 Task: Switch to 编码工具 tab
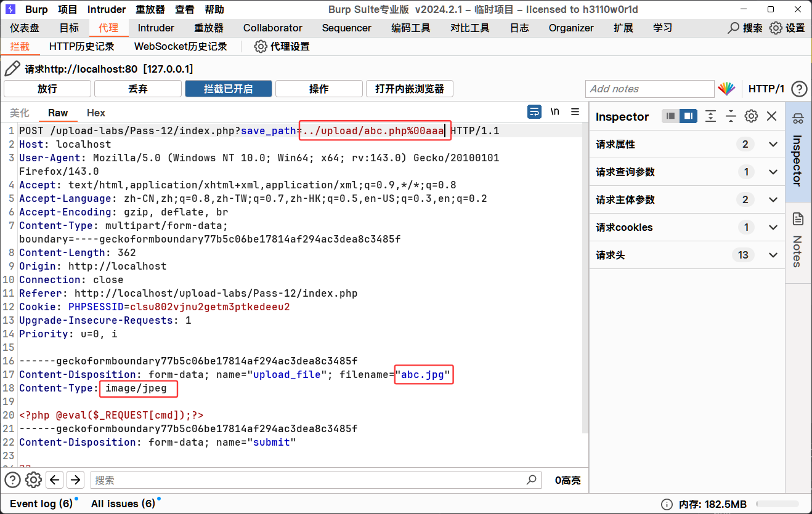point(411,28)
